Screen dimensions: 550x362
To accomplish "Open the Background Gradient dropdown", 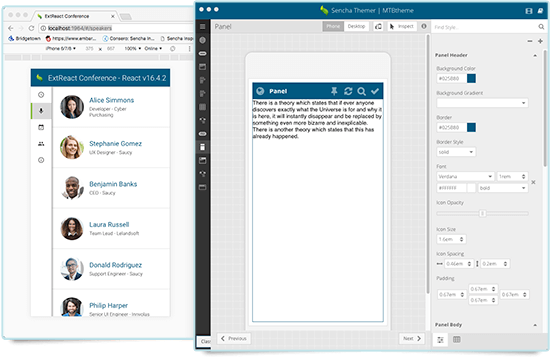I will pyautogui.click(x=482, y=103).
